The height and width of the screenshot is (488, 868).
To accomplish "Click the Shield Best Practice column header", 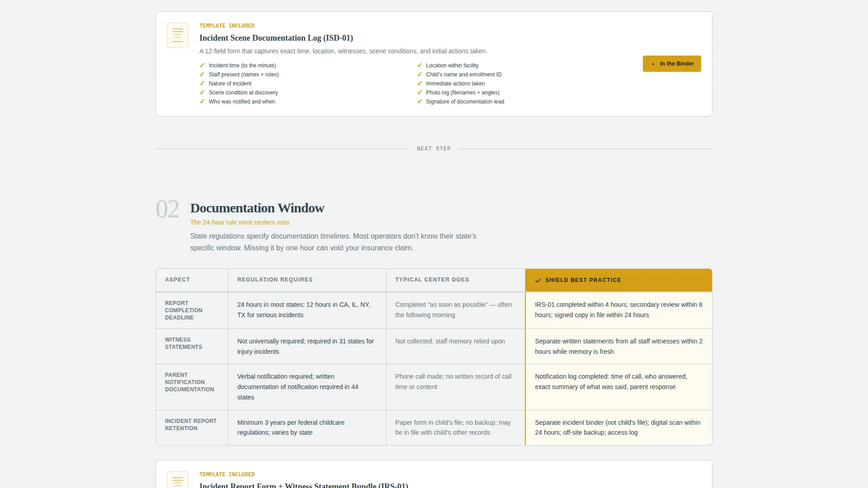I will pyautogui.click(x=618, y=280).
